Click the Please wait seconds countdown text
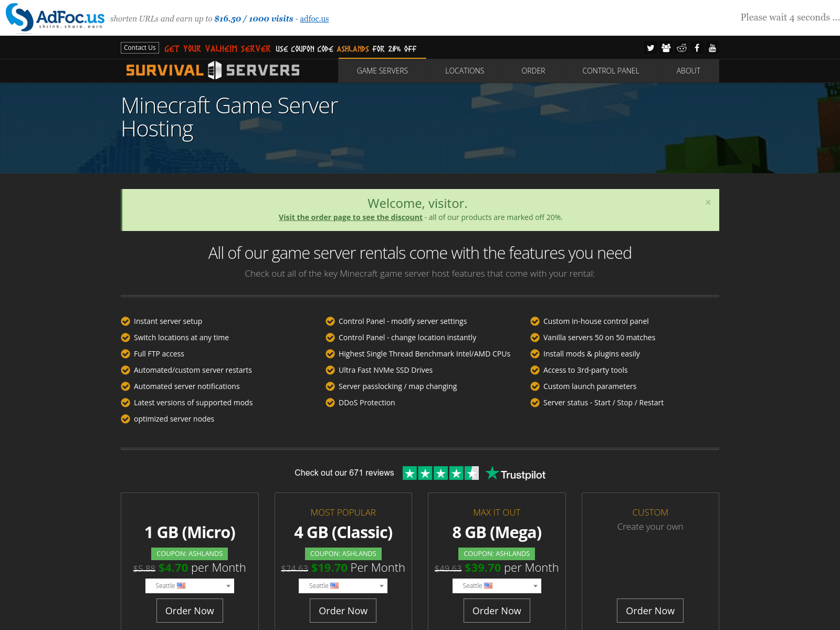The width and height of the screenshot is (840, 630). pos(790,17)
